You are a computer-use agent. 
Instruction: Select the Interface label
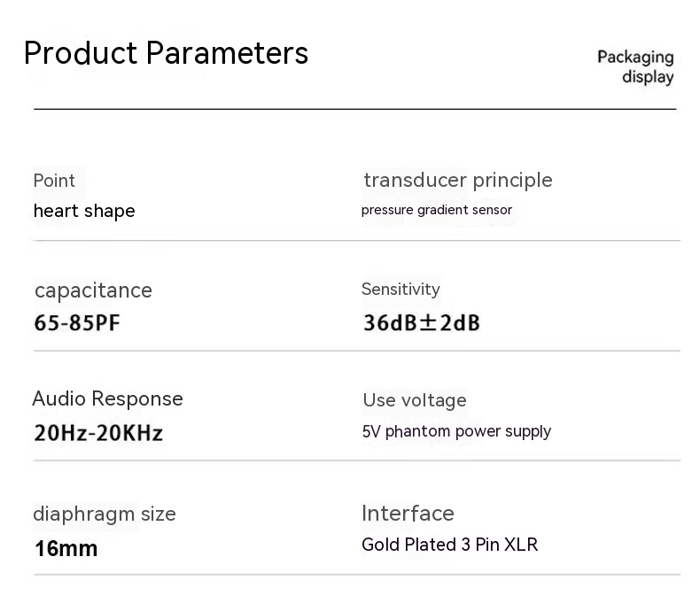[x=408, y=514]
